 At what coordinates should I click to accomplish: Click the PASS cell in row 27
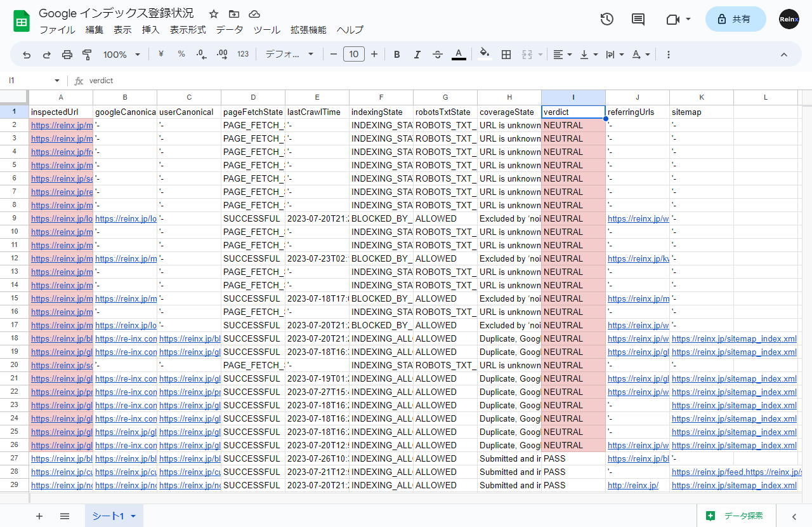pos(573,458)
